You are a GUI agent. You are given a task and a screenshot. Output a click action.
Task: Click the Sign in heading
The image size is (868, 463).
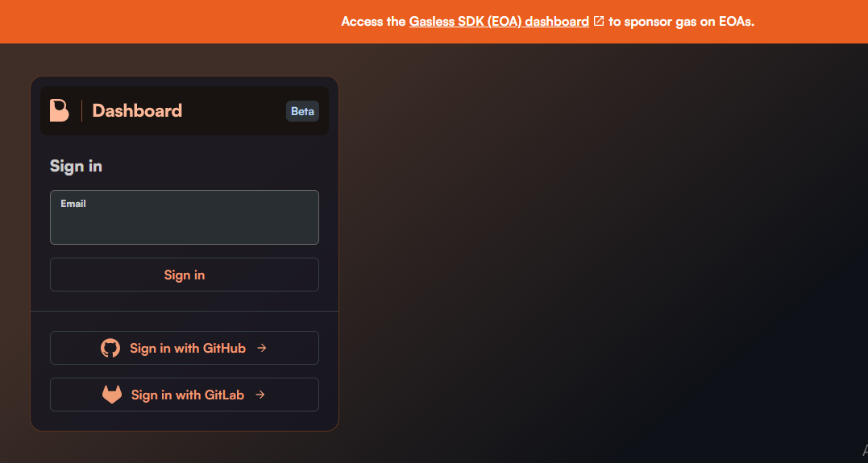pyautogui.click(x=76, y=166)
